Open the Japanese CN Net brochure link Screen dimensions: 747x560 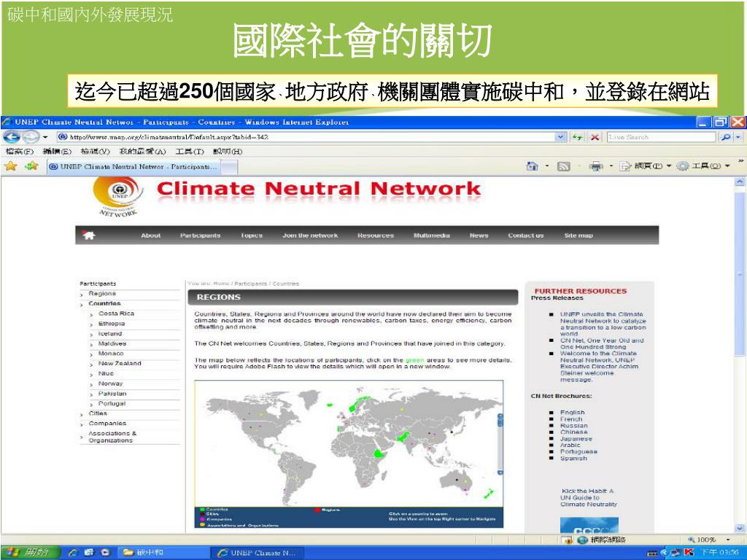click(576, 438)
